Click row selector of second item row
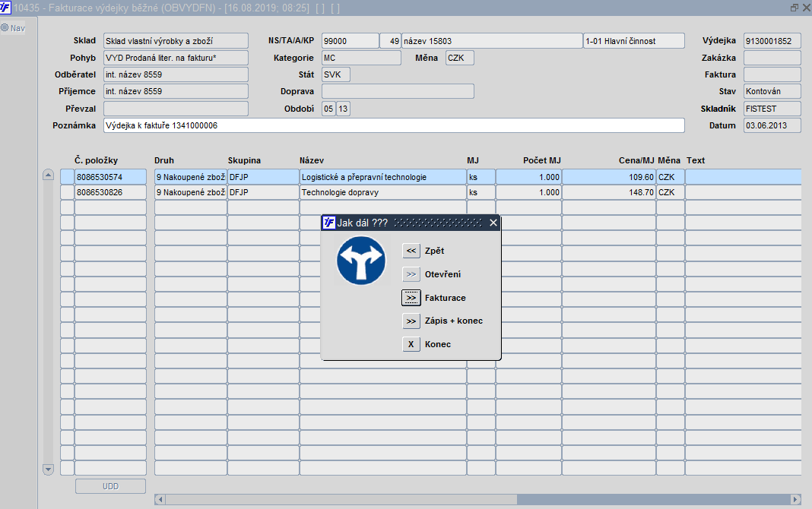This screenshot has width=812, height=509. click(x=67, y=192)
